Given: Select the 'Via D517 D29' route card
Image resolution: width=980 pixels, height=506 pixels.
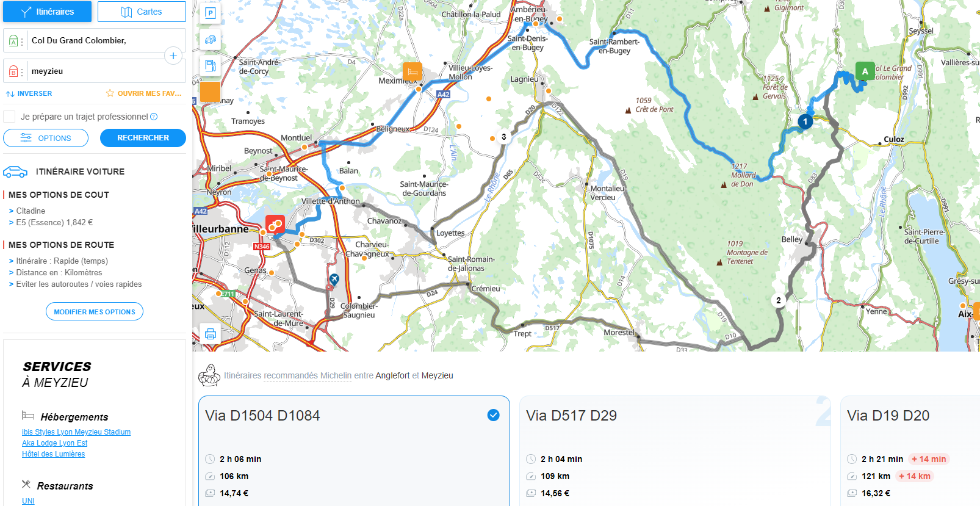Looking at the screenshot, I should pyautogui.click(x=675, y=451).
